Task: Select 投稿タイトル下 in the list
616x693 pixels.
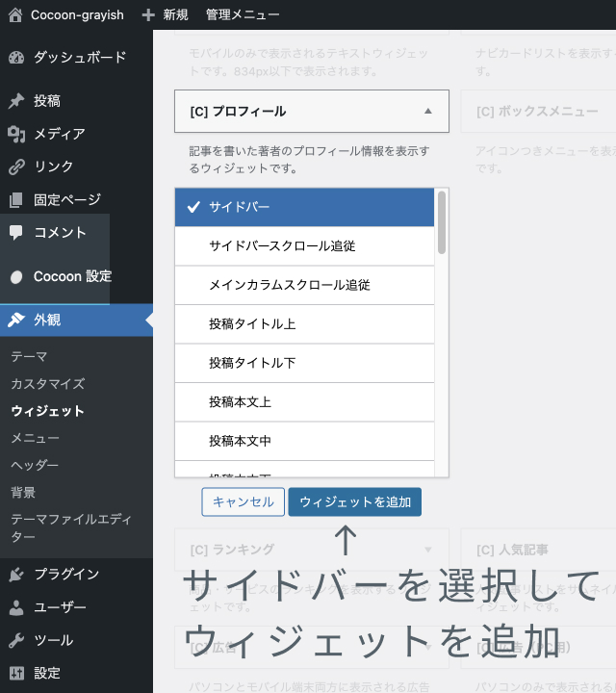Action: 304,363
